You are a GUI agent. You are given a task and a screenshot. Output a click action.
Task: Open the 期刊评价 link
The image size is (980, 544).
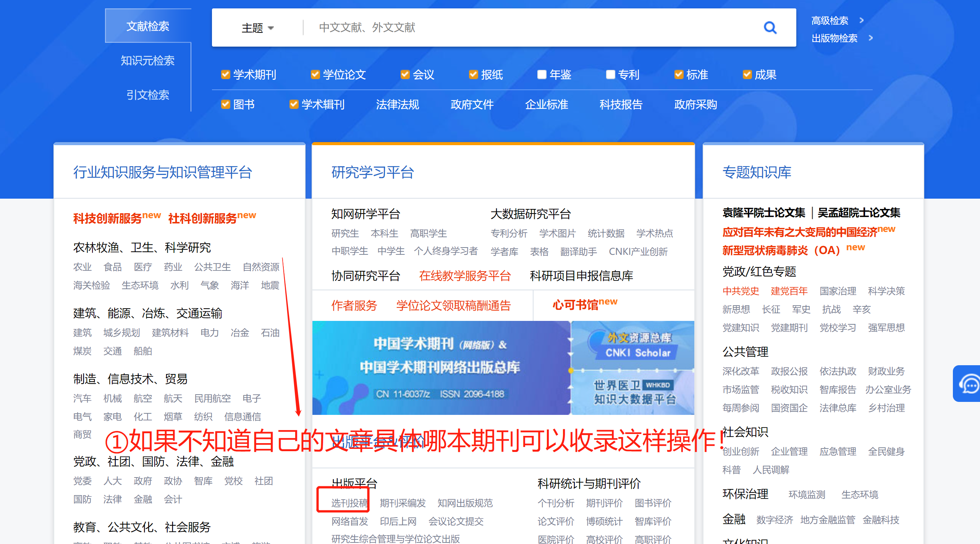[x=604, y=503]
